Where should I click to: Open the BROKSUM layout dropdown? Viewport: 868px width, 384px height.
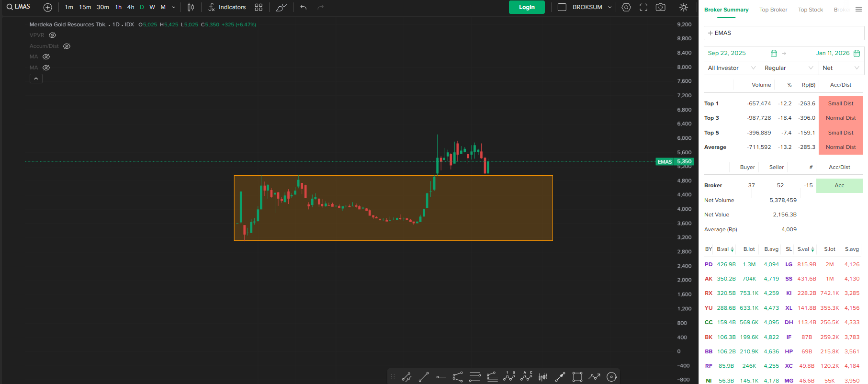coord(609,7)
